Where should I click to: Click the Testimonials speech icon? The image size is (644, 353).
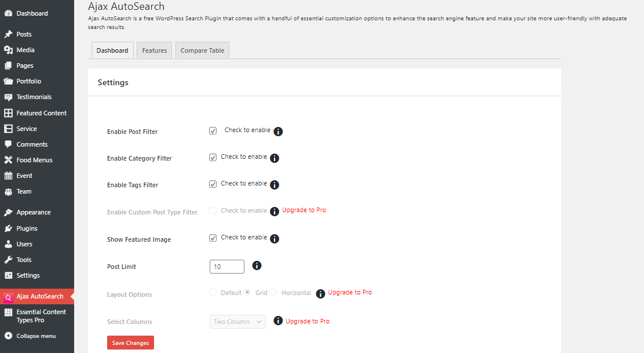point(8,97)
